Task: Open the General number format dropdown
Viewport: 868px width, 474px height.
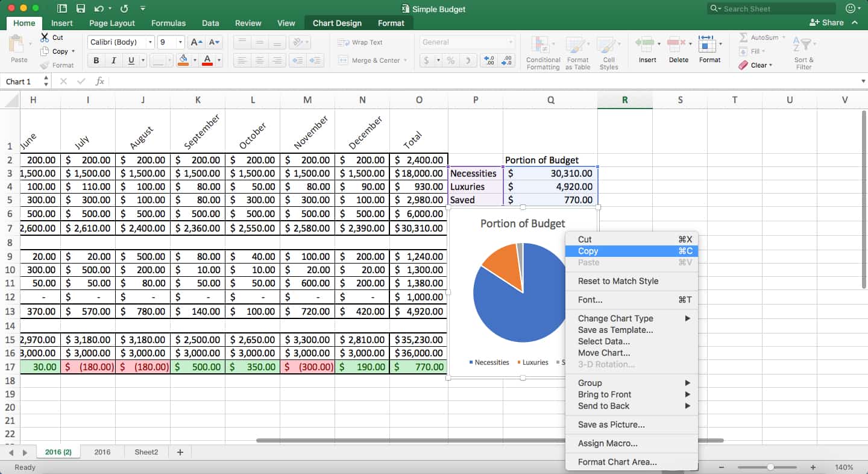Action: coord(467,42)
